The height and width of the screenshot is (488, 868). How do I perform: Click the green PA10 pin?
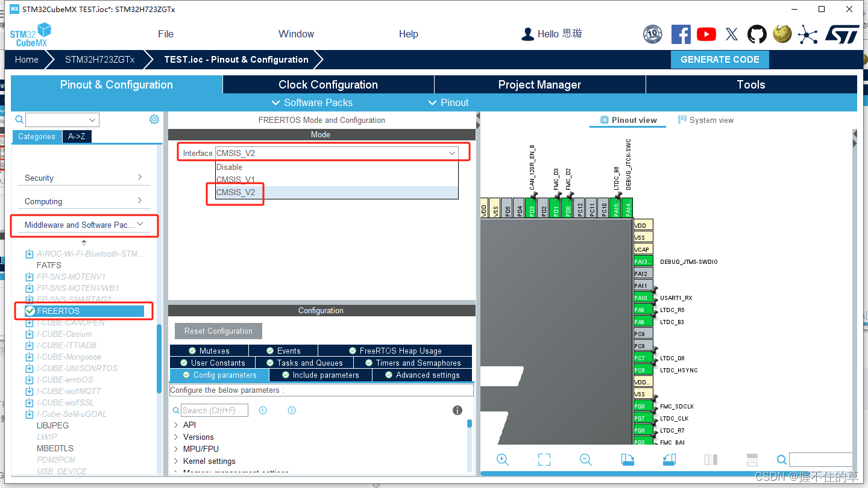[643, 298]
